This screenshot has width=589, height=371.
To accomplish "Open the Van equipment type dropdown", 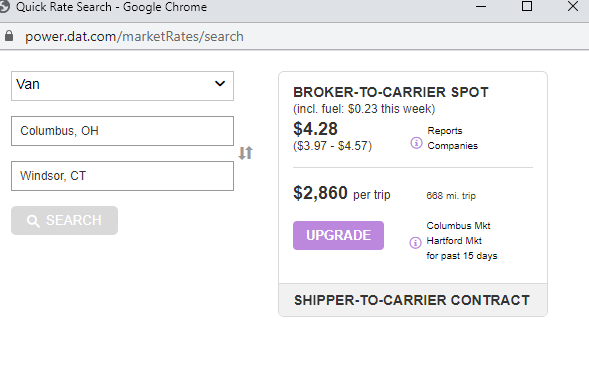I will pos(122,86).
